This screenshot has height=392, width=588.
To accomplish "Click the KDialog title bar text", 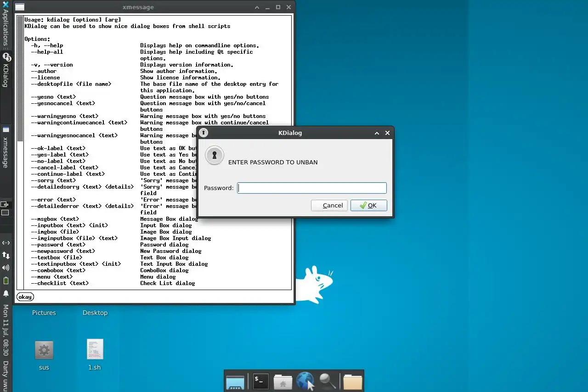I will point(290,133).
